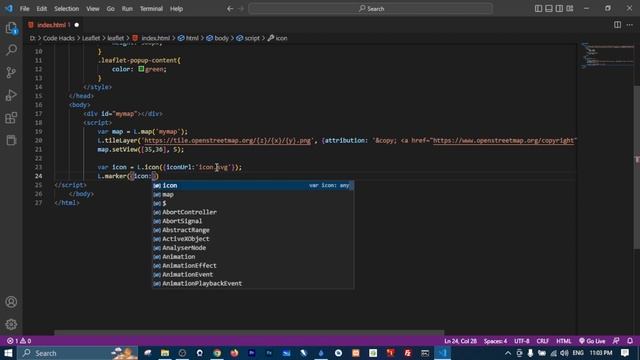This screenshot has width=640, height=360.
Task: Open notifications bell in status bar
Action: click(x=630, y=341)
